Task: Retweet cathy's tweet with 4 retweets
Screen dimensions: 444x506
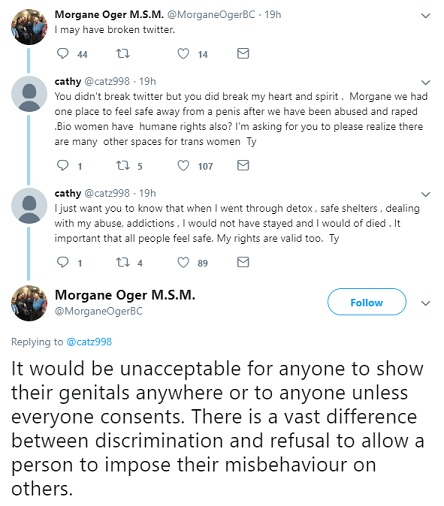Action: tap(122, 262)
